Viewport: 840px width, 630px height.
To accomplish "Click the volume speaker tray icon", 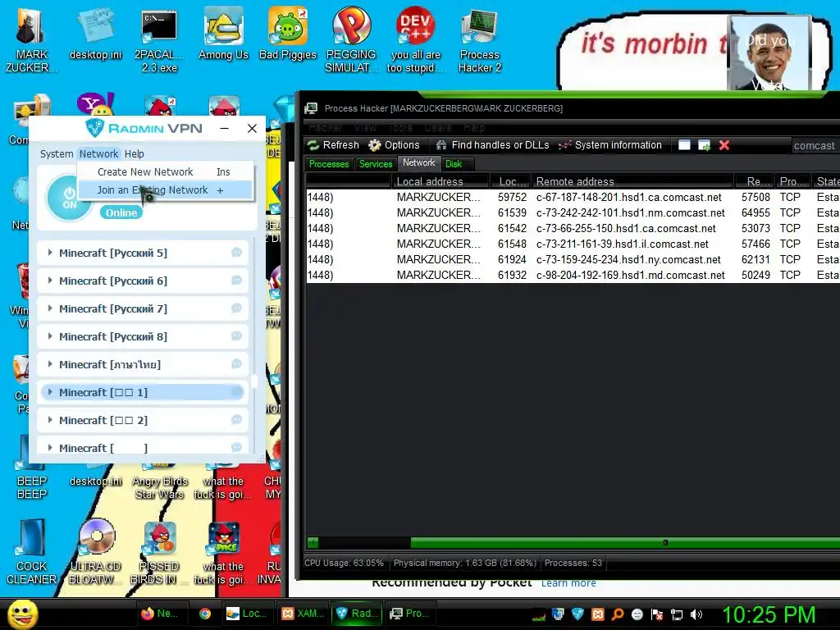I will (x=696, y=614).
